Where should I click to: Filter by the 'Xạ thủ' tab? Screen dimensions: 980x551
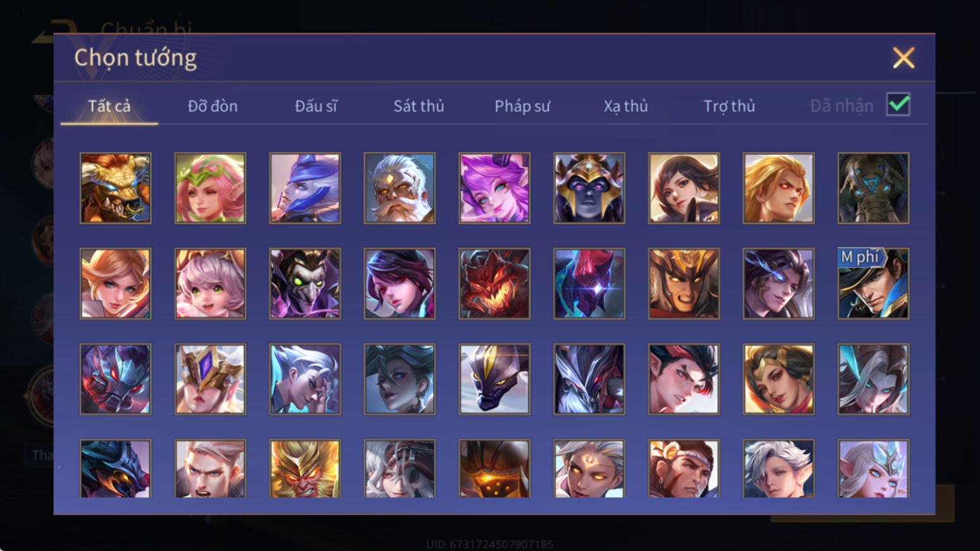(625, 106)
